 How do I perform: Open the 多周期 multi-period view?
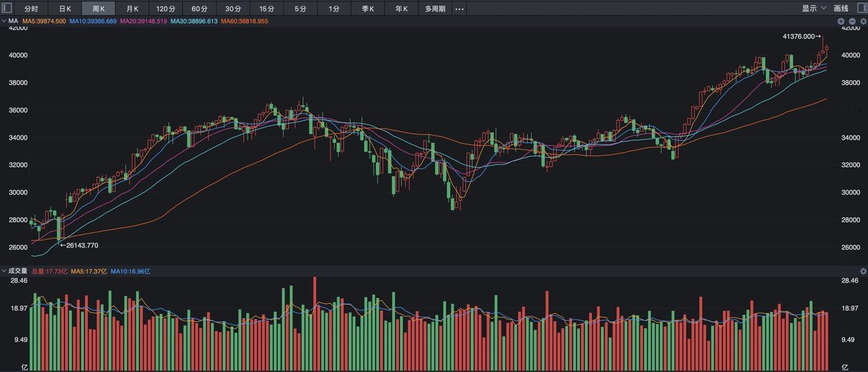(x=435, y=9)
